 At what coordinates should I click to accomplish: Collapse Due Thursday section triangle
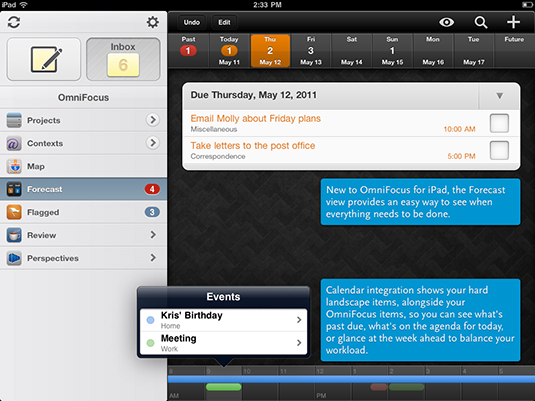pos(500,96)
